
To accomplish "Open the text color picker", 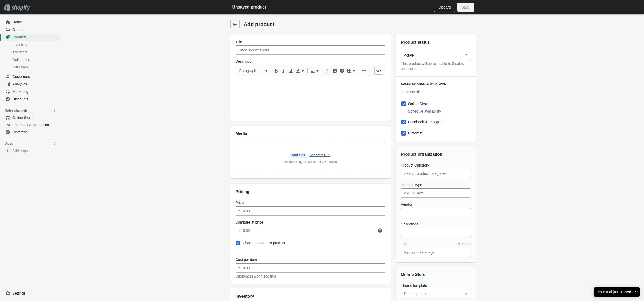I will point(300,71).
